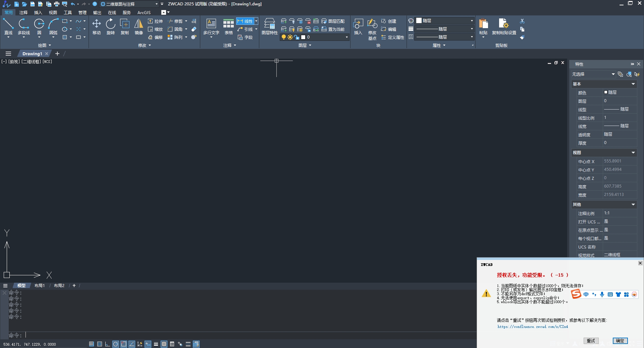The image size is (644, 348).
Task: Activate the 旋转 (Rotate) tool
Action: (111, 27)
